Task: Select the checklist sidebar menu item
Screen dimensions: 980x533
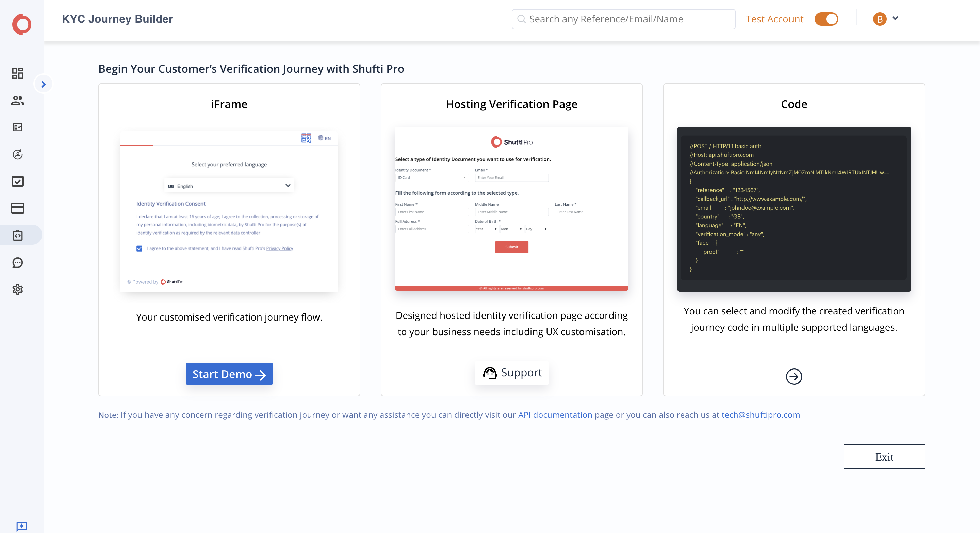Action: 17,127
